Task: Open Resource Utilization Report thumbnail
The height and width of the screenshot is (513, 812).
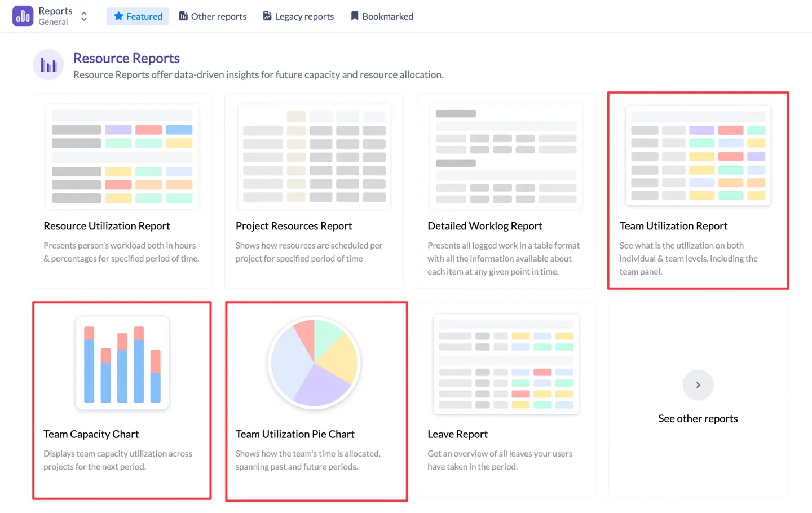Action: pos(122,156)
